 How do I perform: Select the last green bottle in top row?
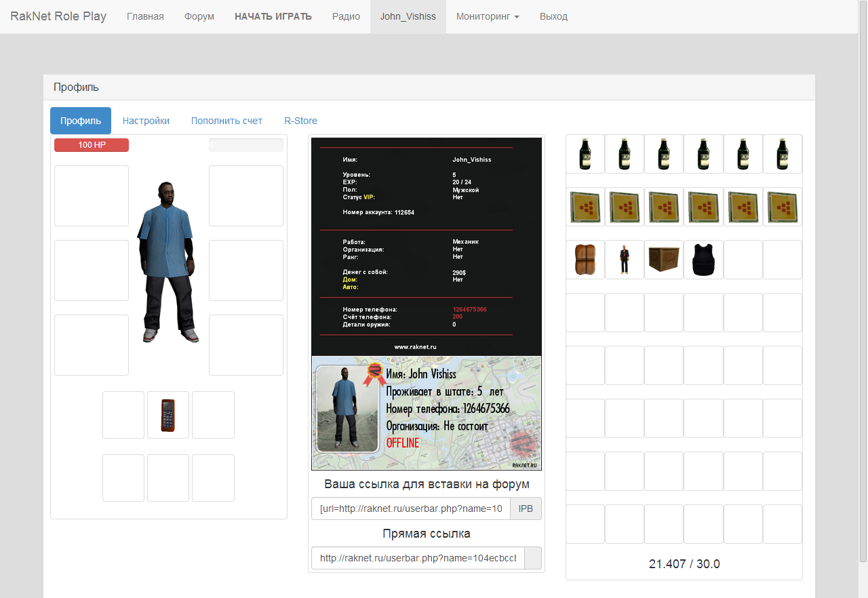[x=782, y=154]
